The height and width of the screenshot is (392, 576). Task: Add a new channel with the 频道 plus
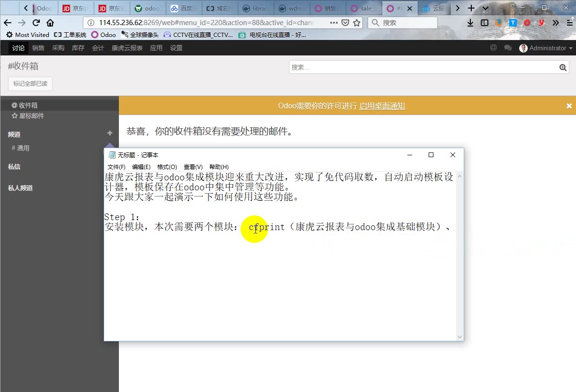109,133
